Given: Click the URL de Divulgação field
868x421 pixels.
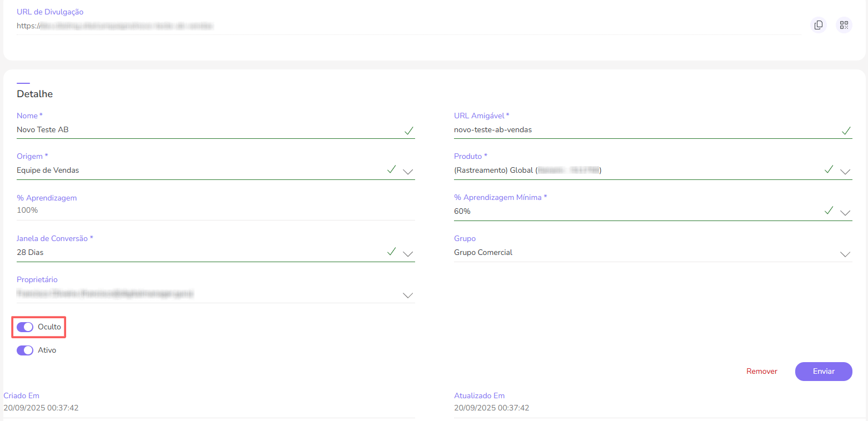Looking at the screenshot, I should (406, 26).
